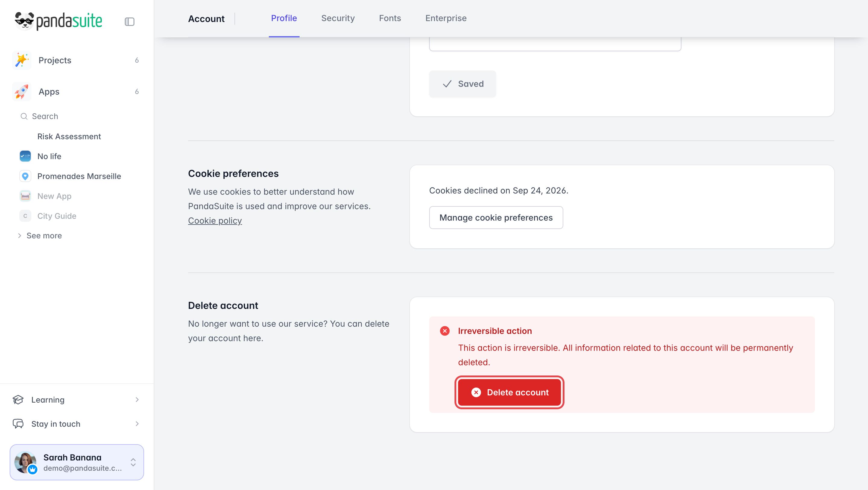Expand the See more apps list
The height and width of the screenshot is (490, 868).
click(x=40, y=236)
